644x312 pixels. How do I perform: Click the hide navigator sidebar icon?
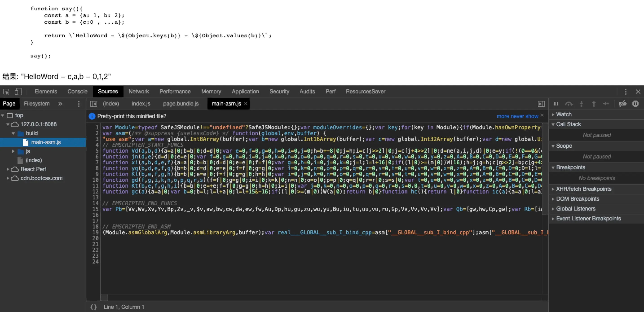pyautogui.click(x=93, y=104)
